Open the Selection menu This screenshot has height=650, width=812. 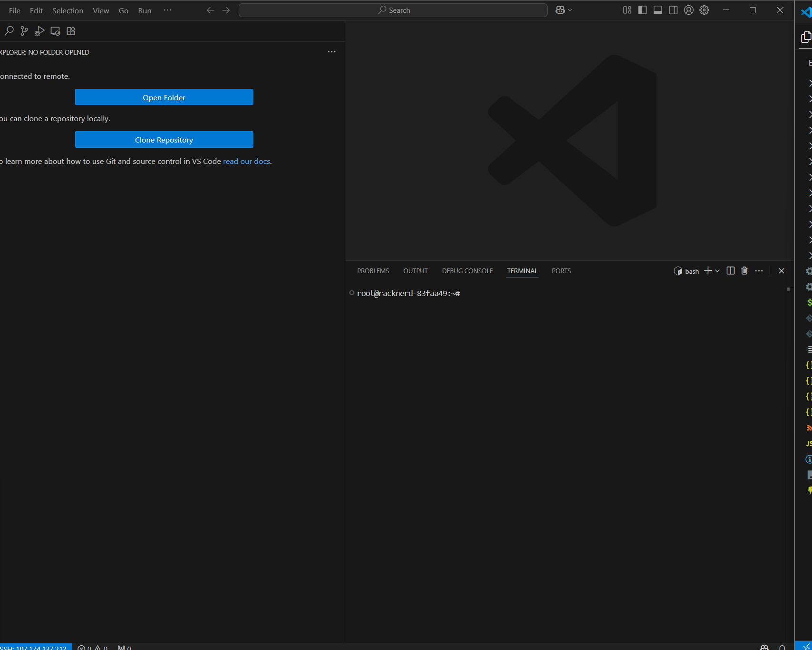(x=68, y=10)
